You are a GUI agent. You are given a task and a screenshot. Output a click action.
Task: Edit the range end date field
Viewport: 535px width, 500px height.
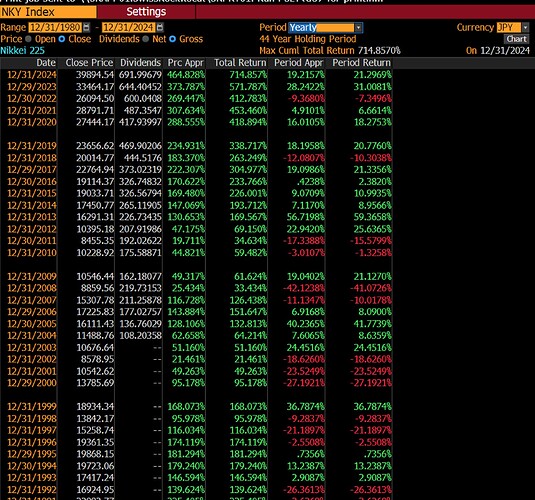pos(129,27)
